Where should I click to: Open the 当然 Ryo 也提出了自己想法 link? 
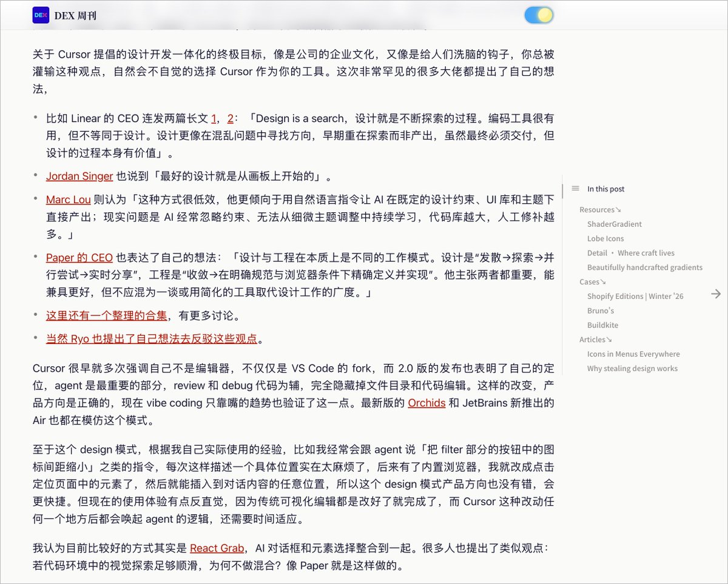tap(152, 338)
